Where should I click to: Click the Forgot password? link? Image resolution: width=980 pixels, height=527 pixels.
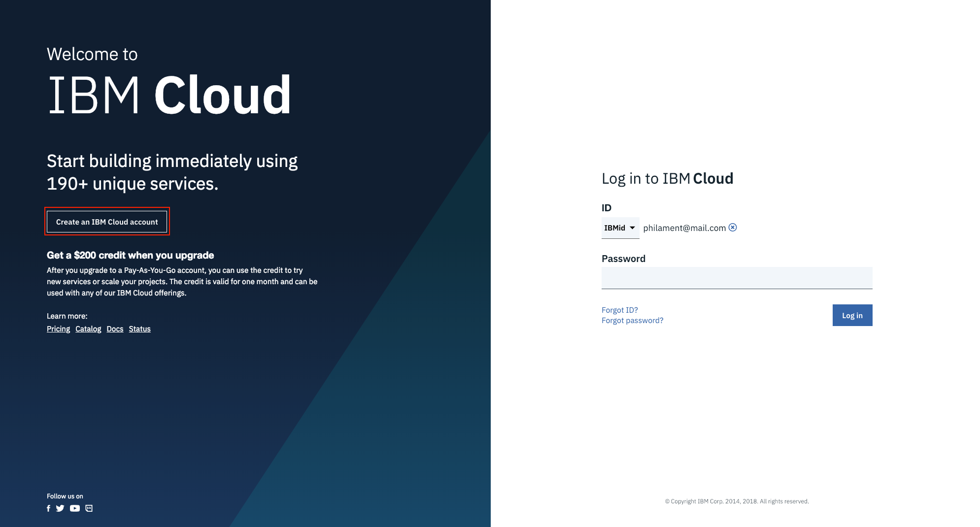(x=632, y=321)
